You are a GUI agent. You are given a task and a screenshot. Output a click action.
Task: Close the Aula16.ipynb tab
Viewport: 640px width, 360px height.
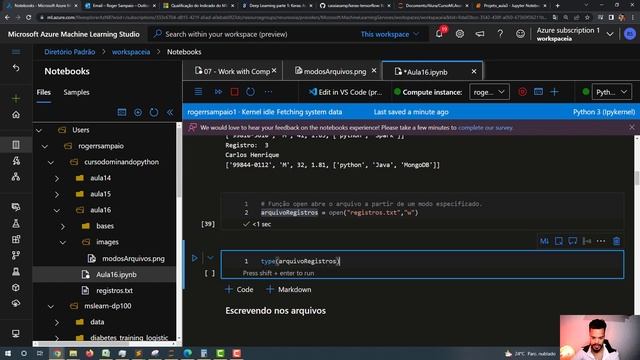pos(474,71)
